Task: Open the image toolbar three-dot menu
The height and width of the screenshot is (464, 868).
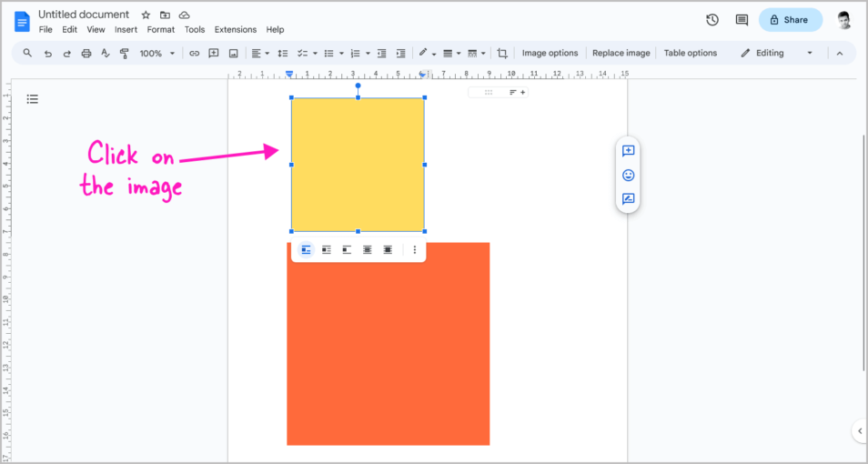Action: tap(415, 250)
